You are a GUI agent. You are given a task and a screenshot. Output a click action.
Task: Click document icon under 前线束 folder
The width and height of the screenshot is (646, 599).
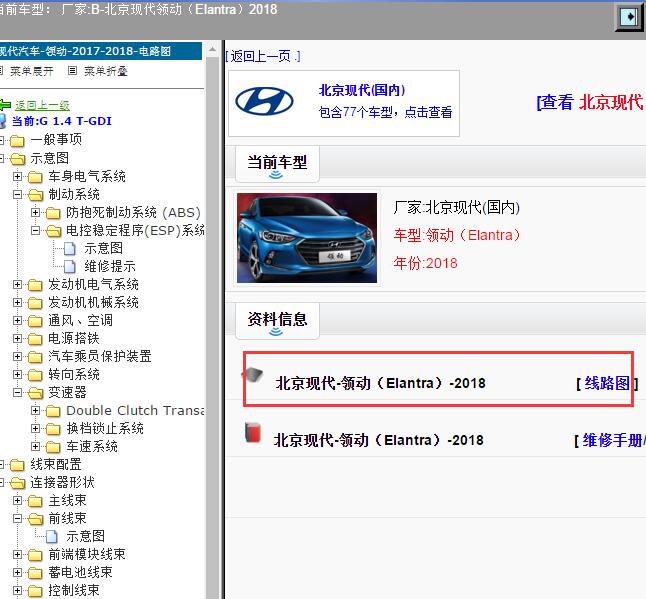(52, 536)
